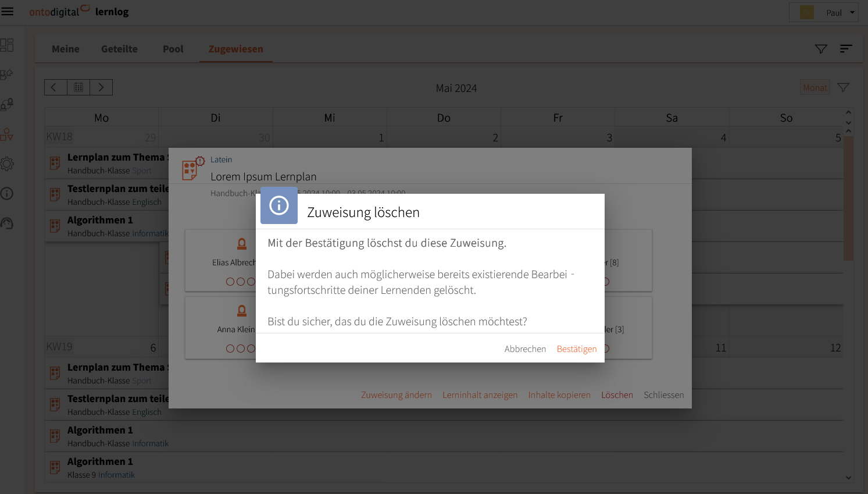The width and height of the screenshot is (868, 494).
Task: Click the KW19 Lernplan zum Thema entry icon
Action: (x=55, y=373)
